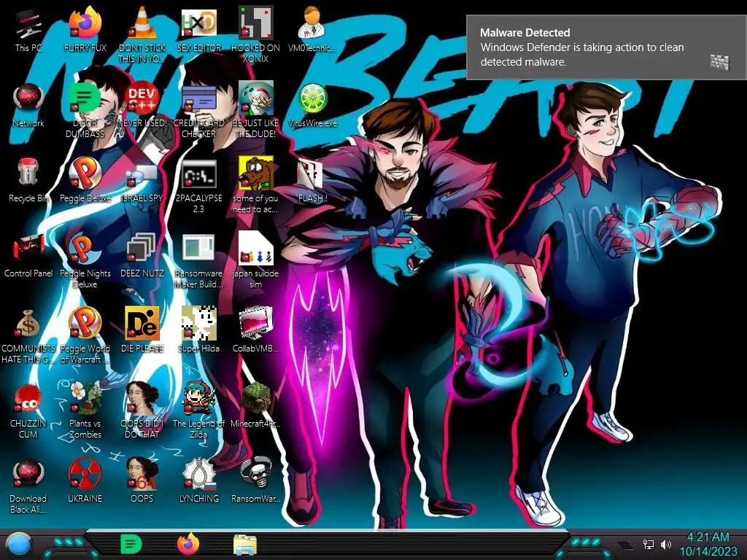
Task: Click the 'Recycle Bin' label text
Action: coord(28,198)
